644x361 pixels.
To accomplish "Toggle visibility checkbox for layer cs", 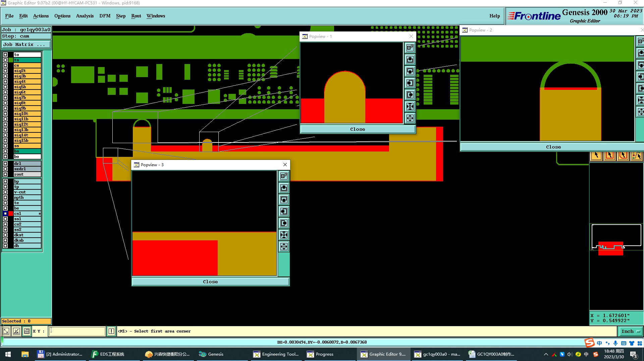I will tap(5, 65).
